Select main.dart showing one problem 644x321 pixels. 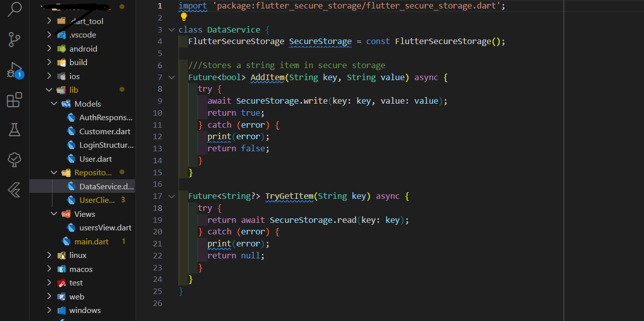pyautogui.click(x=91, y=241)
